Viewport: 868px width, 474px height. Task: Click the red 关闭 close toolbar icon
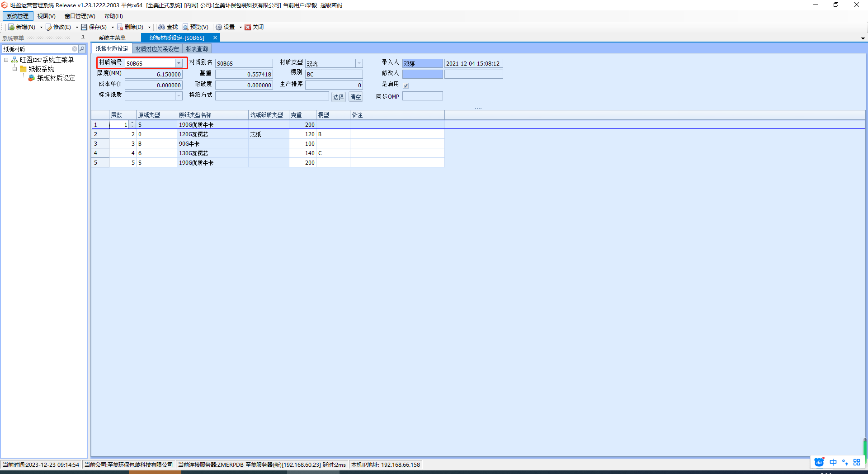coord(248,27)
